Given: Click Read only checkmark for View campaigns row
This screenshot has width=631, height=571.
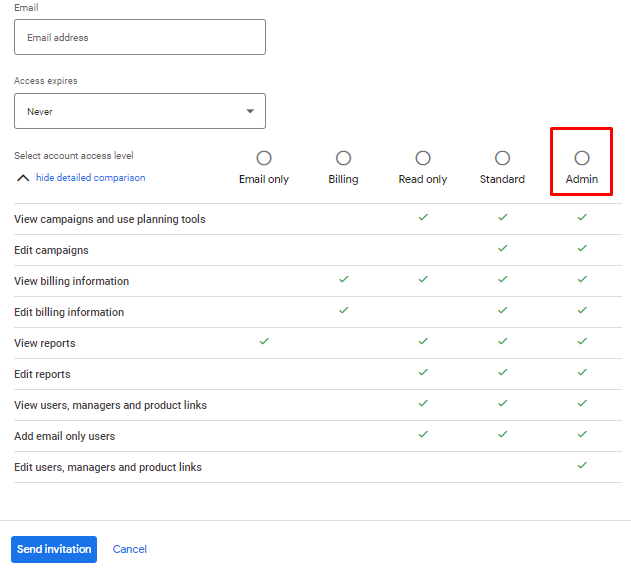Looking at the screenshot, I should 423,217.
